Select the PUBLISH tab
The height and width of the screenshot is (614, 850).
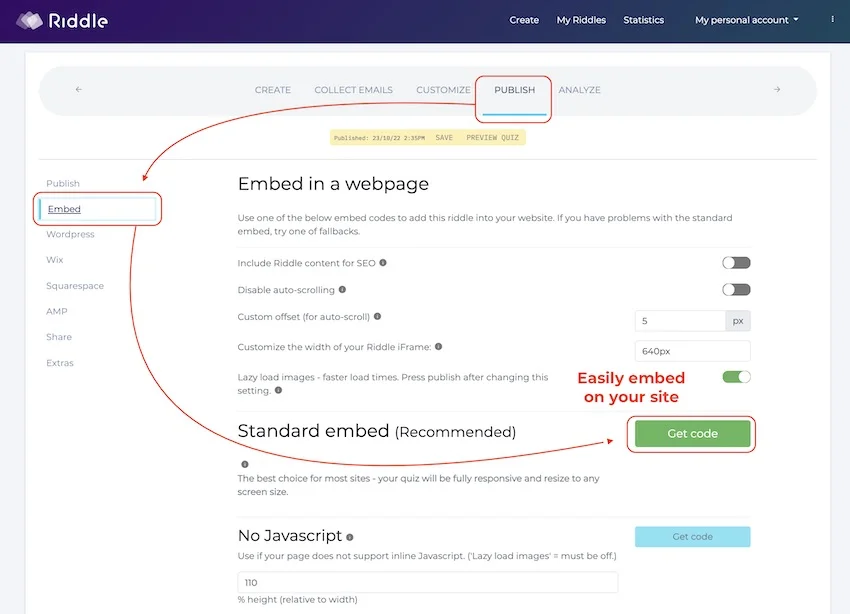(514, 90)
